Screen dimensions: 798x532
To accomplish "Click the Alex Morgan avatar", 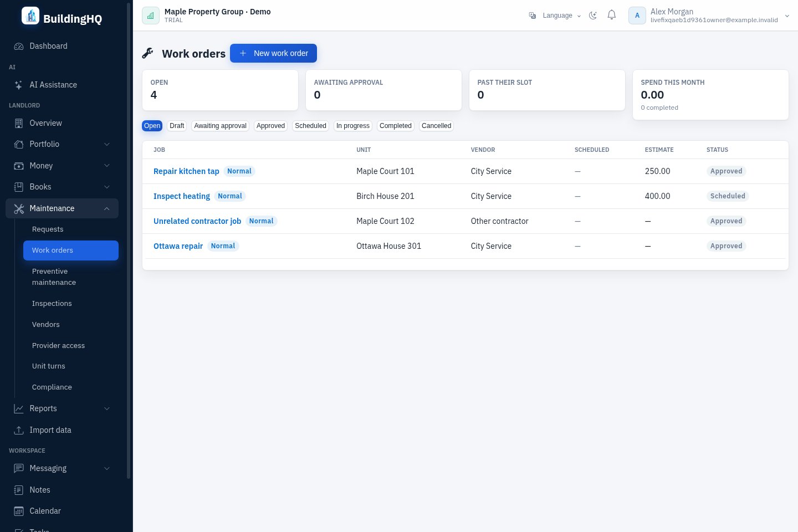I will [637, 16].
